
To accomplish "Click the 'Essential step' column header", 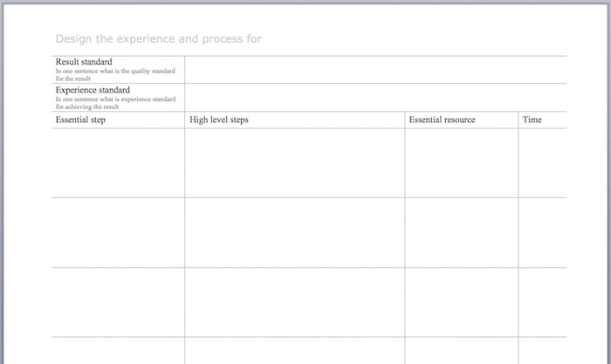I will tap(80, 120).
